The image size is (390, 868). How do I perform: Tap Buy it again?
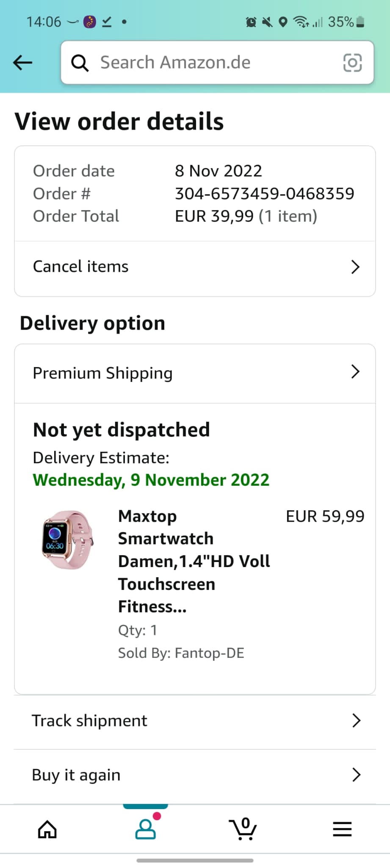[77, 775]
